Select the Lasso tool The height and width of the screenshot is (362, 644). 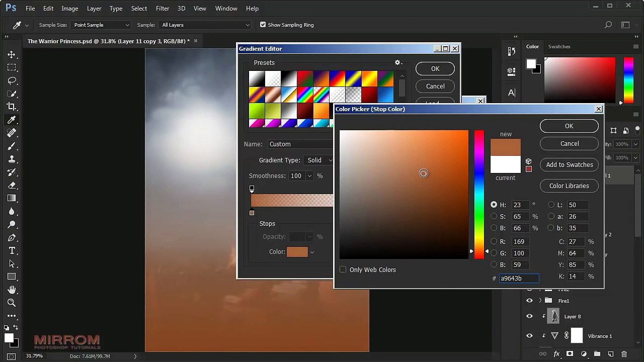[x=12, y=80]
